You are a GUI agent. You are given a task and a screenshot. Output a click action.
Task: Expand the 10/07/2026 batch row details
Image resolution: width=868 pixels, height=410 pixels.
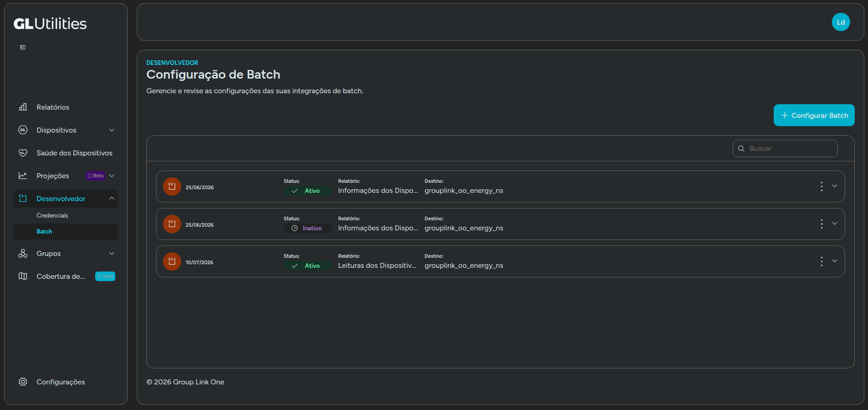(x=835, y=261)
